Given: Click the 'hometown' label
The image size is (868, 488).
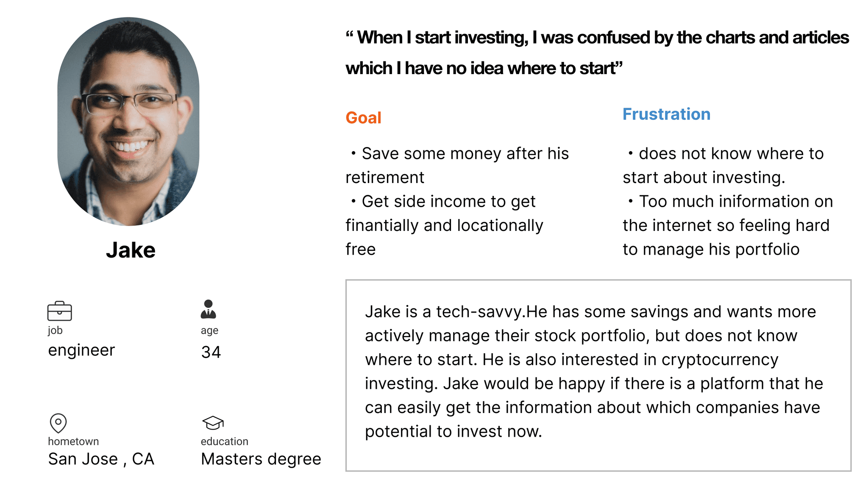Looking at the screenshot, I should (73, 441).
